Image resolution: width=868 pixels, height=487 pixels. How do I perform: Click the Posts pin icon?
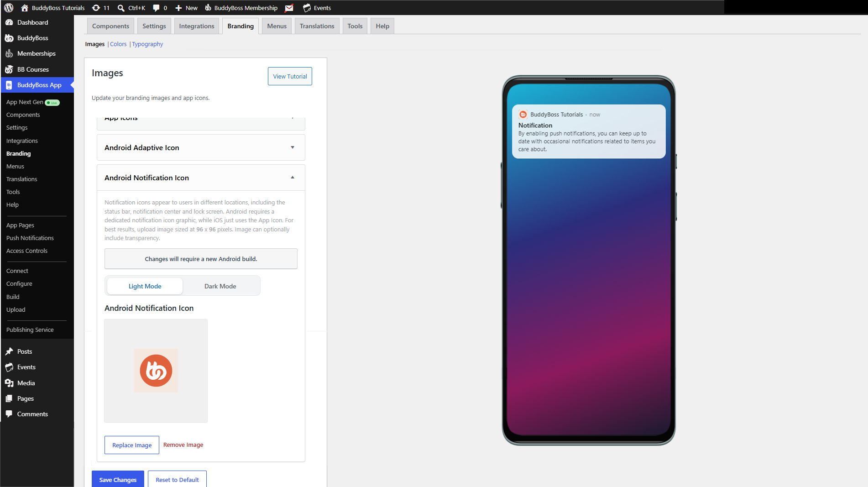(x=9, y=351)
